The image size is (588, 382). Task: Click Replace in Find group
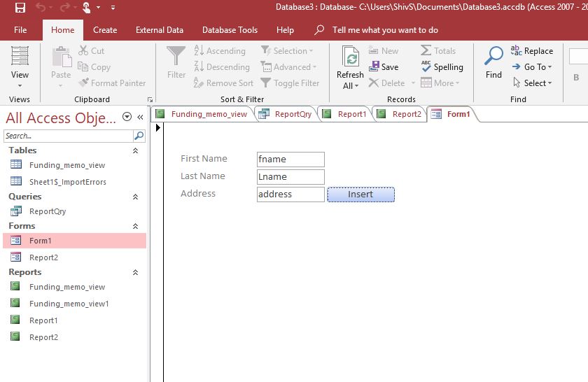pos(532,50)
